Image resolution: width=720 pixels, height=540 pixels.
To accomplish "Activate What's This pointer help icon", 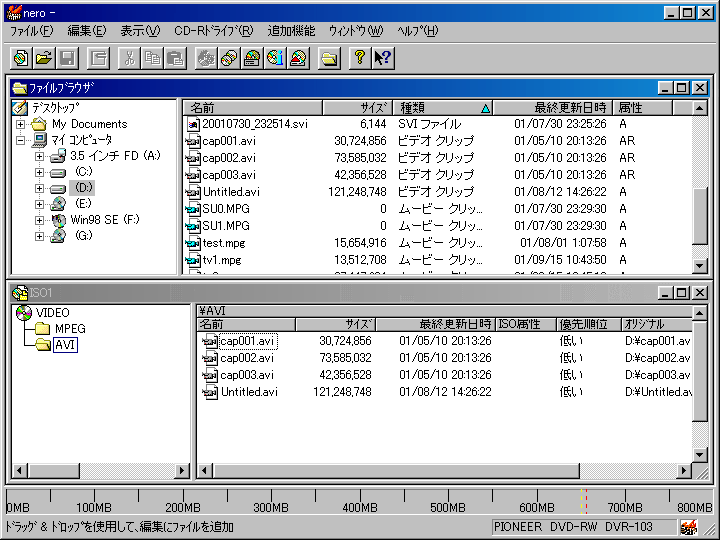I will (383, 58).
